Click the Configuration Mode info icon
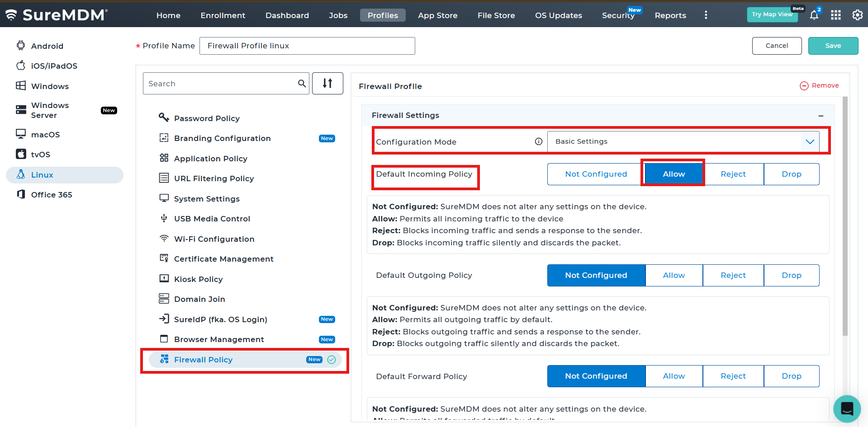The image size is (868, 427). coord(538,141)
